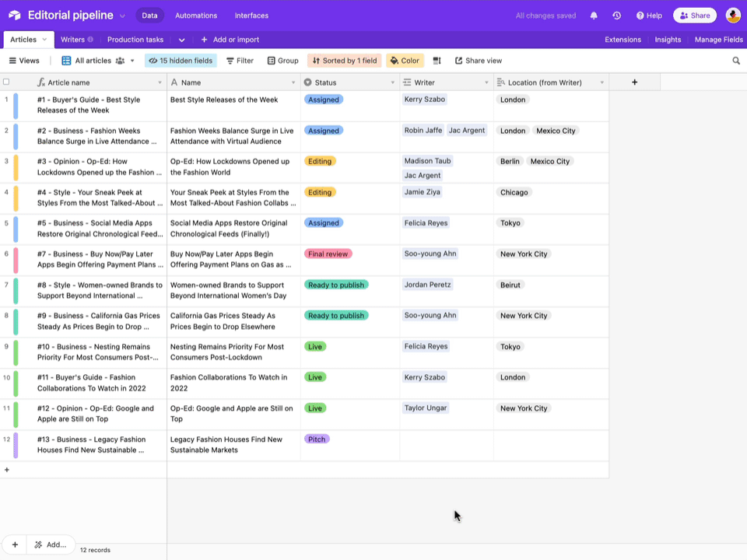
Task: Click the green Live status pill in row 10
Action: pos(315,377)
